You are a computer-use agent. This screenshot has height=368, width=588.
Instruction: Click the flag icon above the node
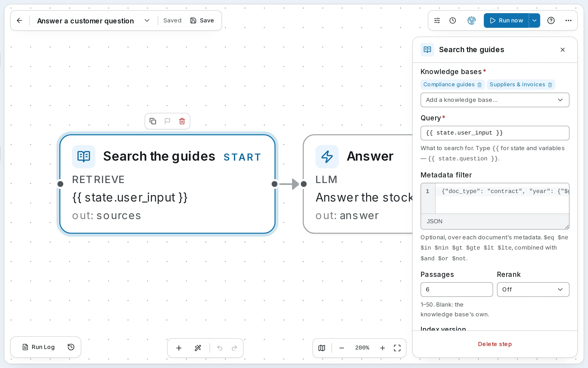pos(167,121)
